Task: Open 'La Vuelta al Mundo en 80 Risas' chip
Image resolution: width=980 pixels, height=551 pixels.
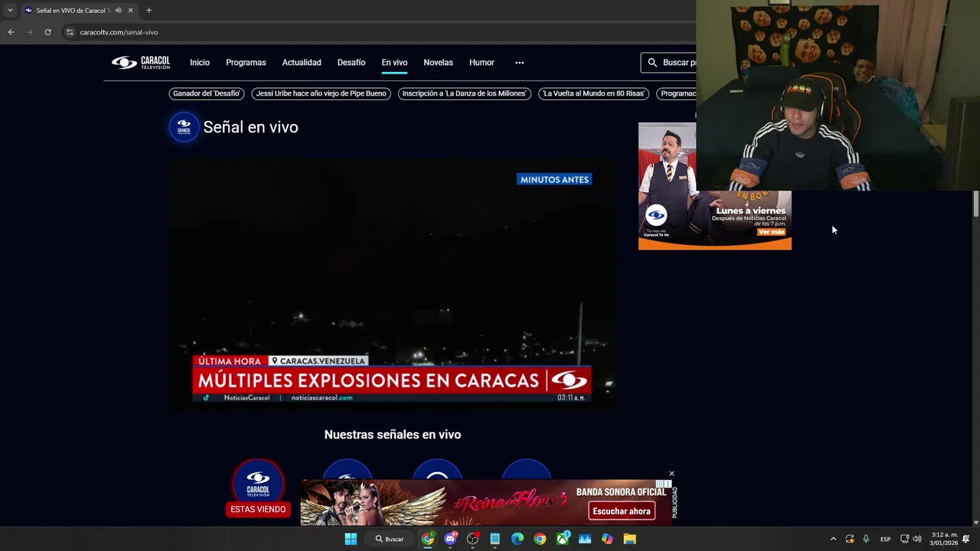Action: click(593, 93)
